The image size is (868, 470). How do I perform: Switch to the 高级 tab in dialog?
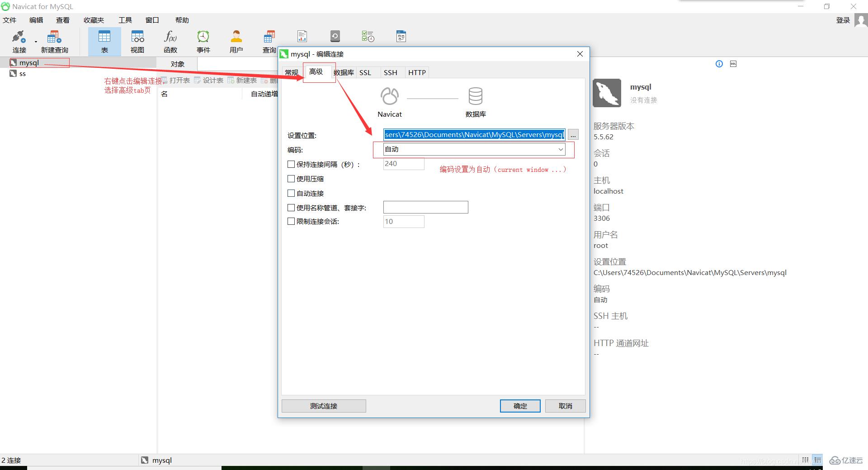pos(316,72)
